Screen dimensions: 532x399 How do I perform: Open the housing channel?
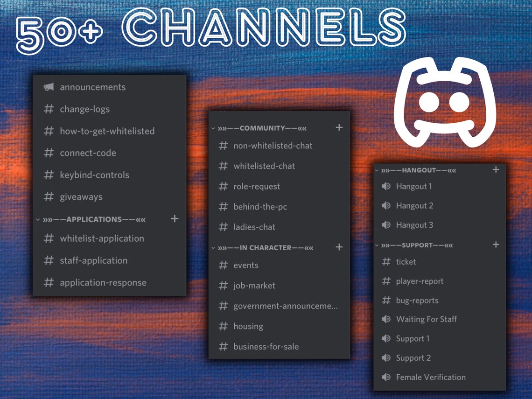pos(248,326)
